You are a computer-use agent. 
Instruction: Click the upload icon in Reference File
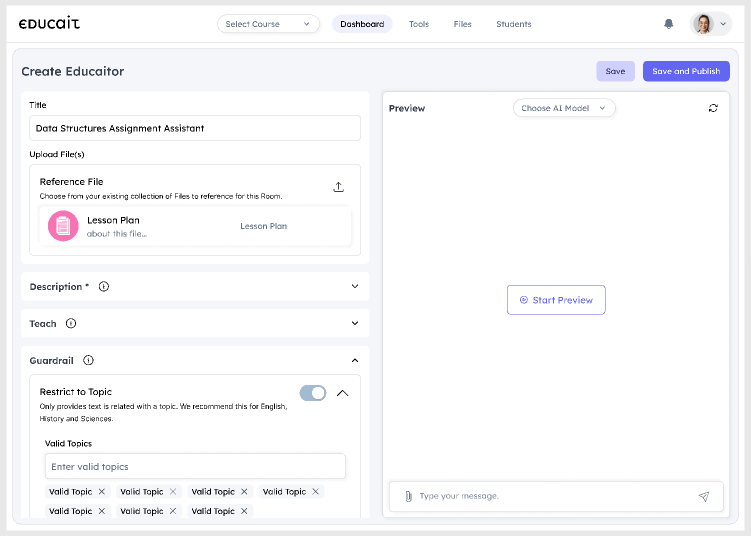(x=338, y=187)
